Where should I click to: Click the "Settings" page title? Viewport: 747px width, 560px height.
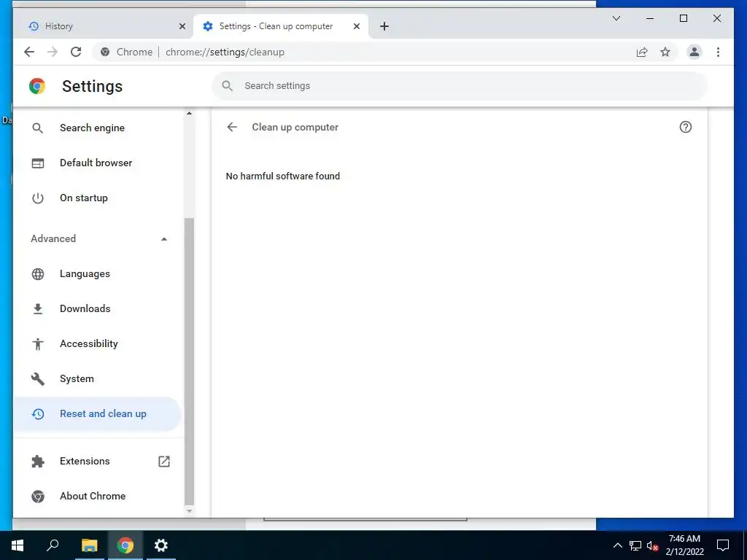93,86
